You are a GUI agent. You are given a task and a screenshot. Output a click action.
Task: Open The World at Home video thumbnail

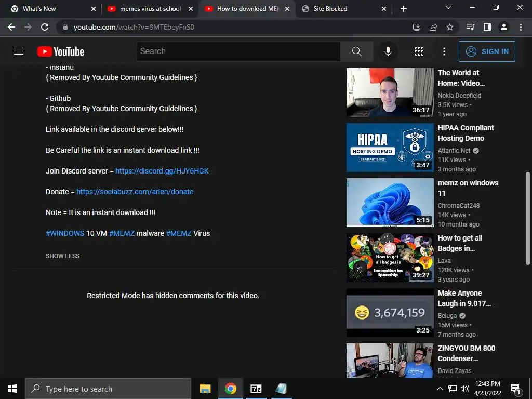point(390,92)
